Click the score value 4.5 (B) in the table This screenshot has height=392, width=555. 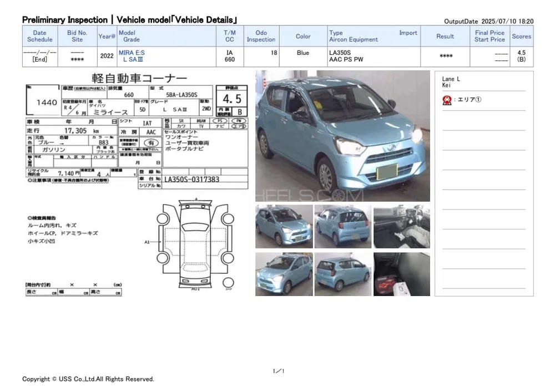click(521, 56)
